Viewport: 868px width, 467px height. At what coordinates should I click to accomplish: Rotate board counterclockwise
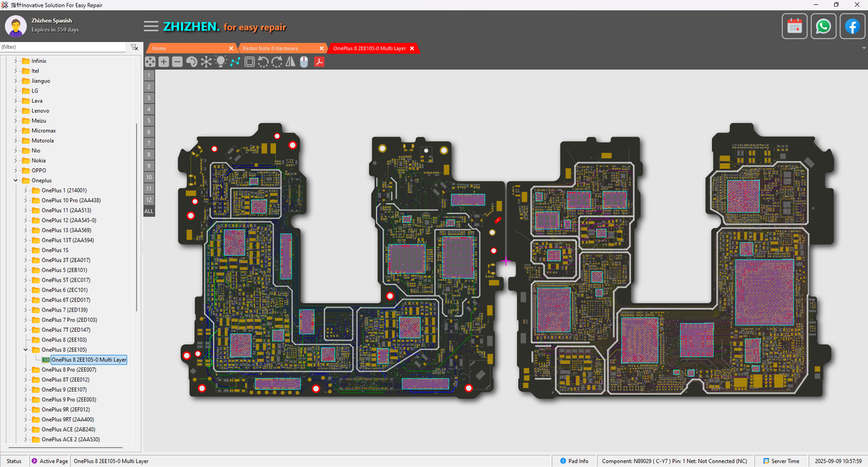click(x=262, y=62)
